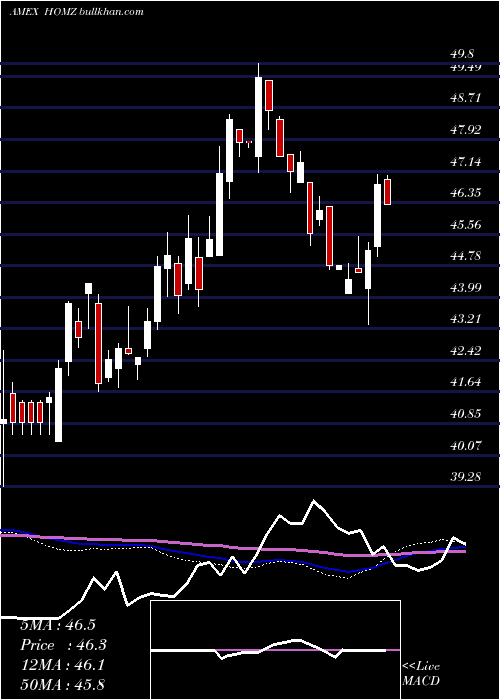Click the 41.64 price axis label
Image resolution: width=500 pixels, height=700 pixels.
[x=466, y=382]
